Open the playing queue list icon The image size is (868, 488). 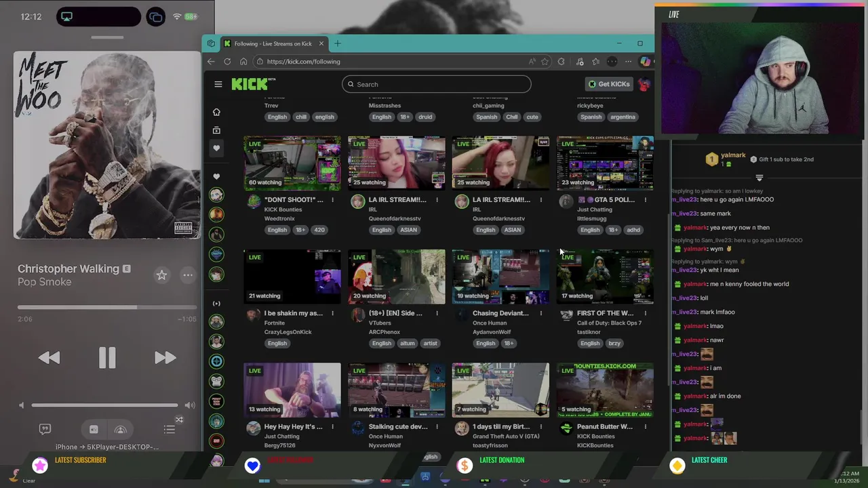point(170,429)
